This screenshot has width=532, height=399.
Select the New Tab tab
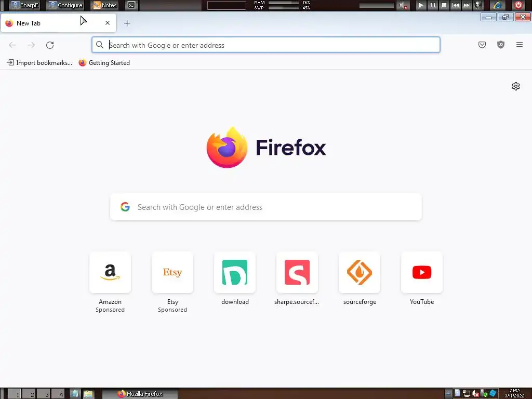(58, 23)
